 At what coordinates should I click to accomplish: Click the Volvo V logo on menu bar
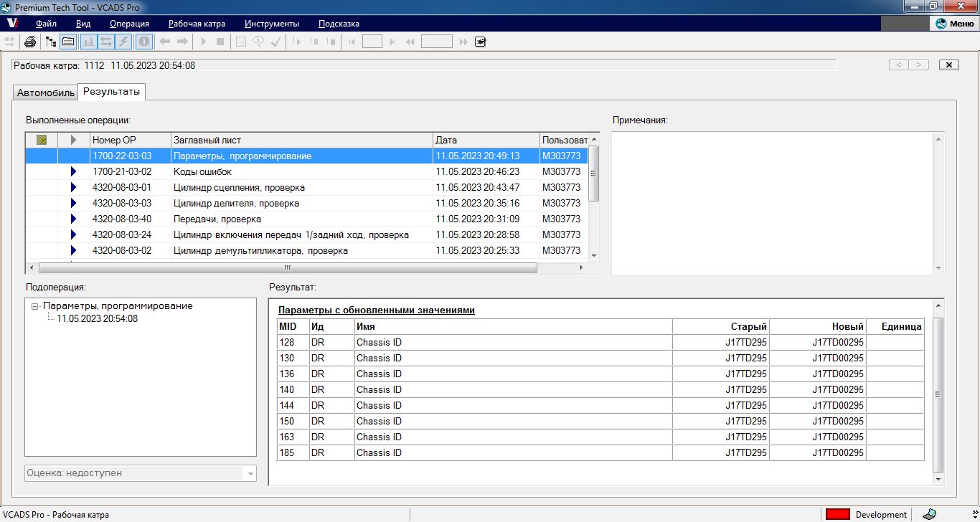point(12,24)
